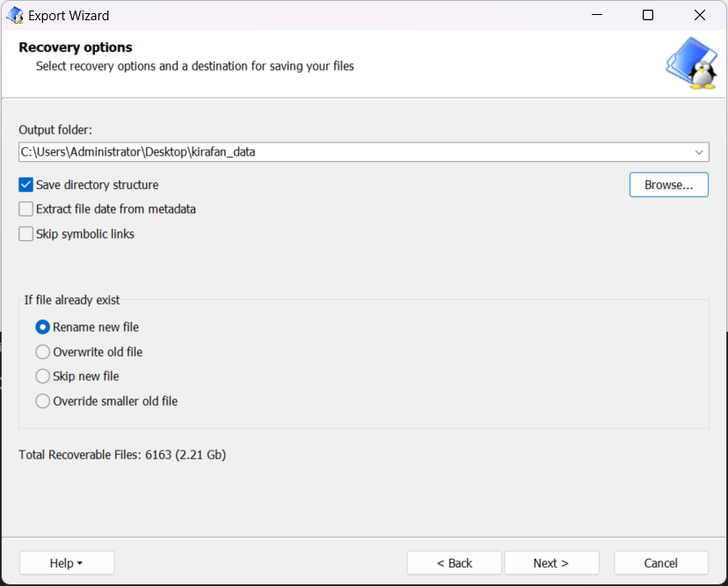This screenshot has width=728, height=586.
Task: Minimize the Export Wizard window
Action: coord(597,15)
